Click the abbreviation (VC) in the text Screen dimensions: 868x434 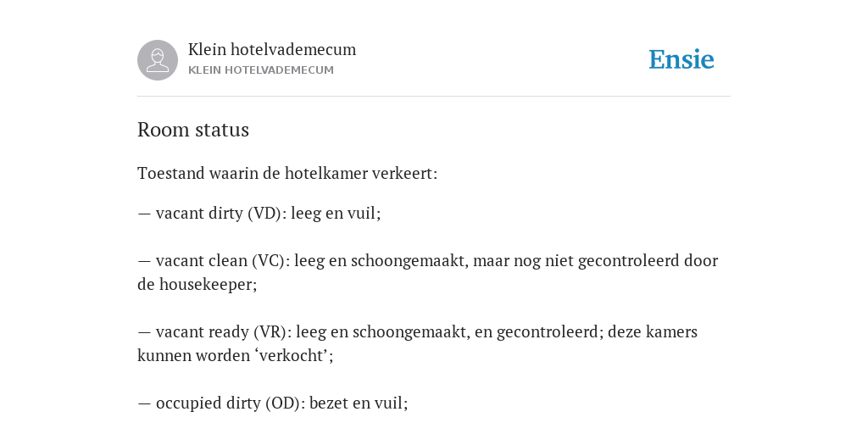click(x=270, y=261)
